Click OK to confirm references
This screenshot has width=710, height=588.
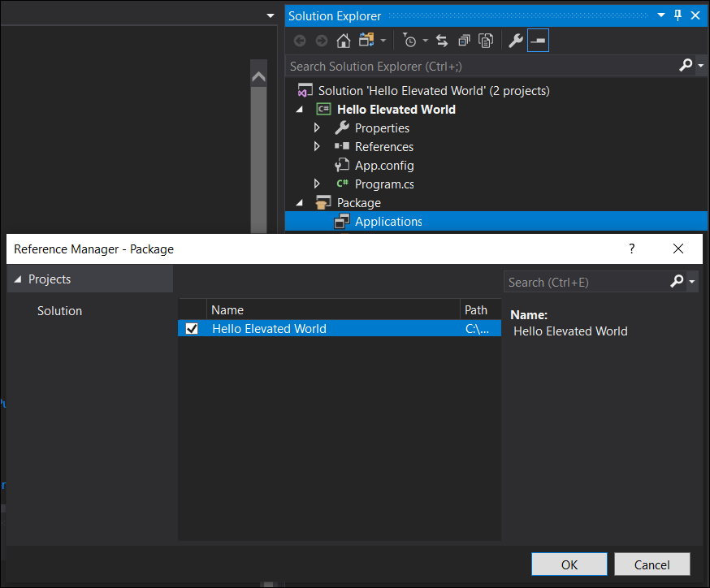click(569, 564)
